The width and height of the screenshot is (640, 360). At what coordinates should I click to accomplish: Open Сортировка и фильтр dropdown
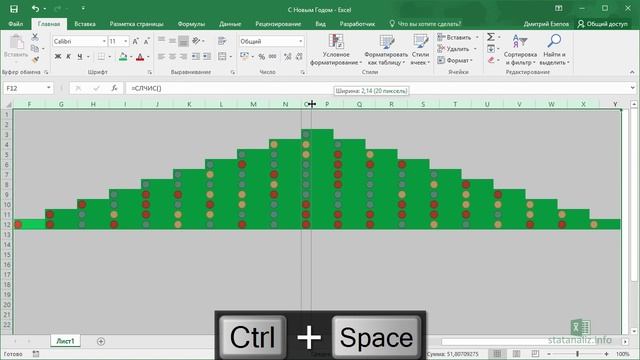tap(520, 49)
